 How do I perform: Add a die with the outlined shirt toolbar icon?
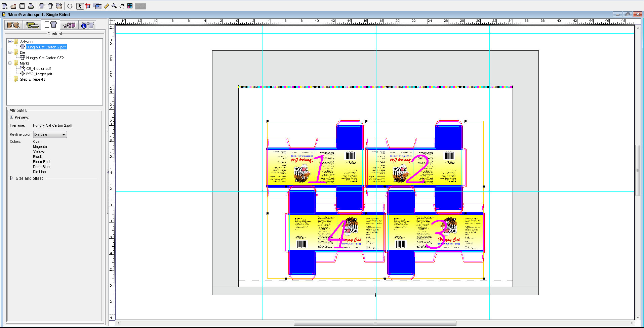pos(50,6)
